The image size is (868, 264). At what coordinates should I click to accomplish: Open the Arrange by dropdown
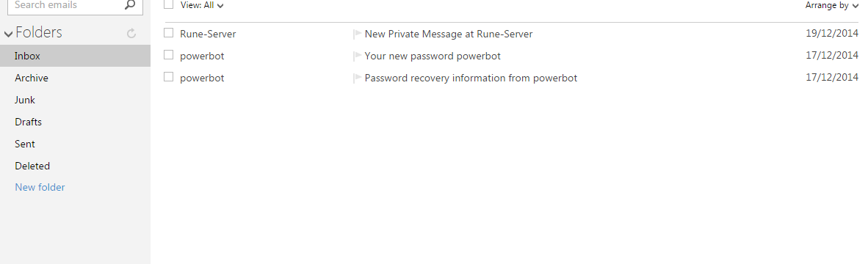(832, 6)
